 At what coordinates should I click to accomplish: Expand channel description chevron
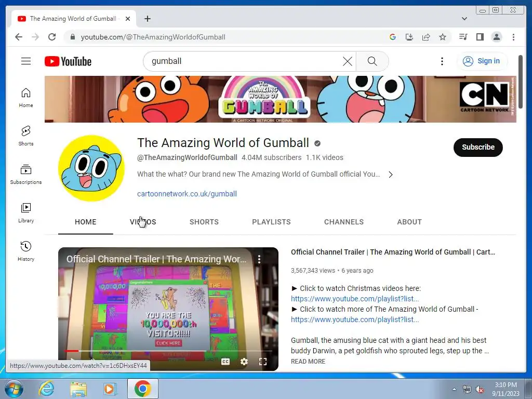pyautogui.click(x=391, y=175)
